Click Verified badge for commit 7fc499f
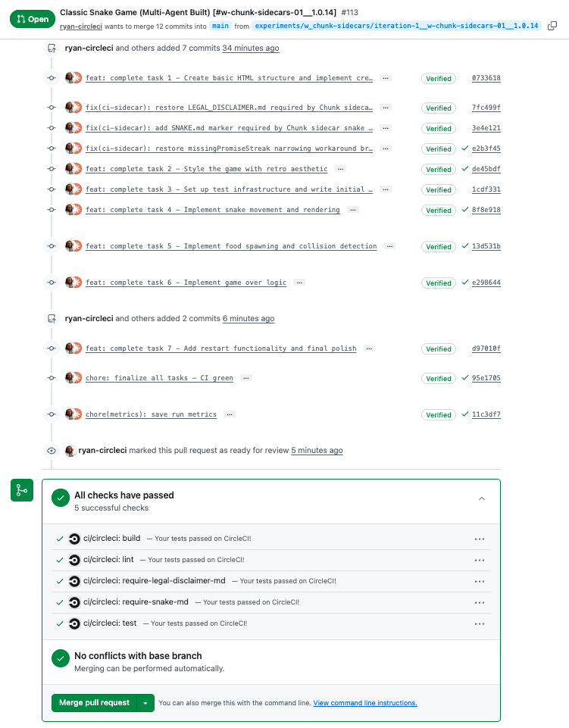569x728 pixels. (x=439, y=108)
